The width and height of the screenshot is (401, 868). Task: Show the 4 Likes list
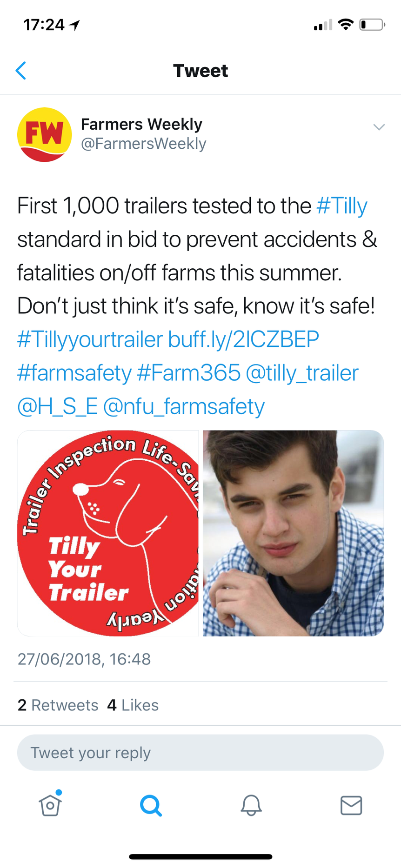click(133, 705)
